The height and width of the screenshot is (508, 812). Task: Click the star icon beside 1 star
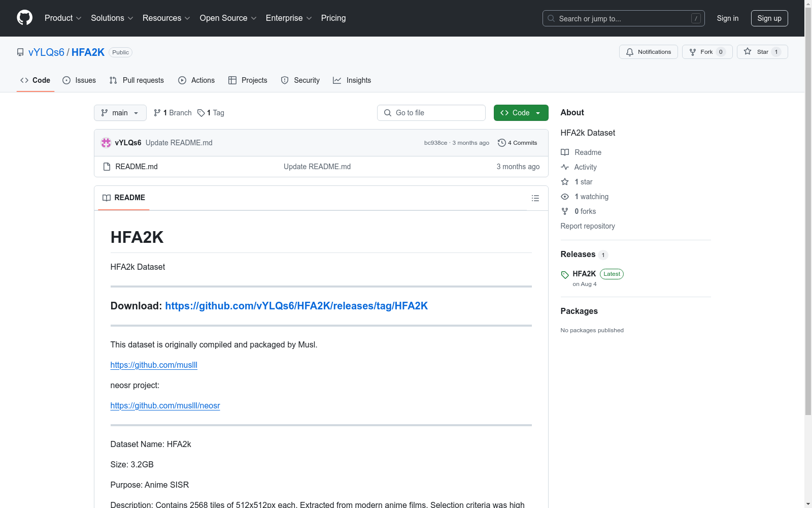[x=565, y=182]
